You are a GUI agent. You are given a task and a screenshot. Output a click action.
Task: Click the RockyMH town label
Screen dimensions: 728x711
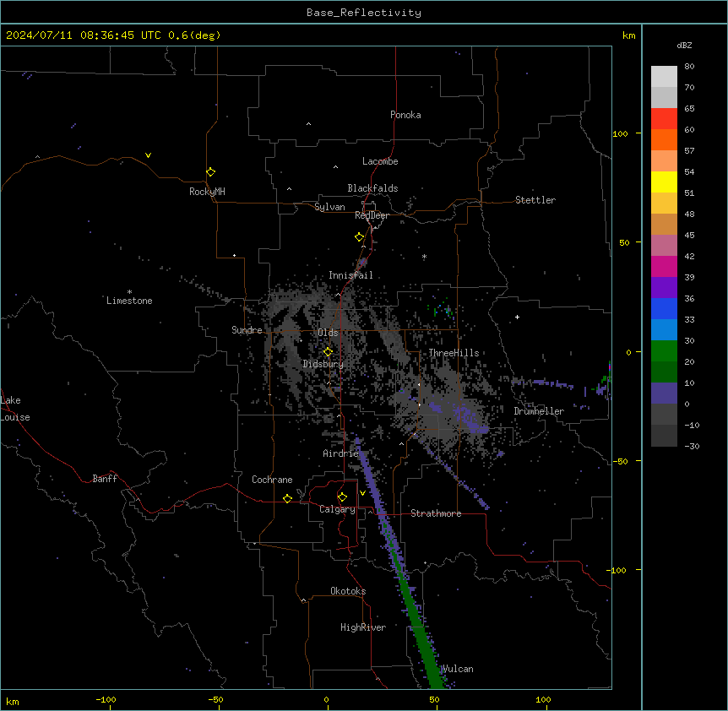pyautogui.click(x=207, y=192)
